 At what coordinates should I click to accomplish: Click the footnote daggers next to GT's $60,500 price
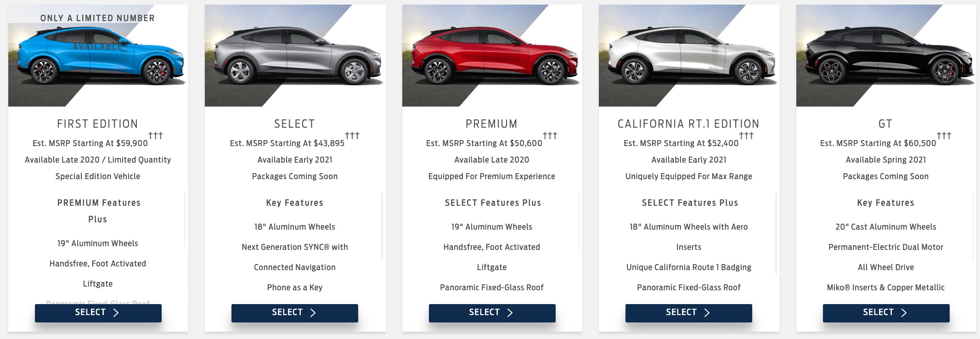click(944, 136)
